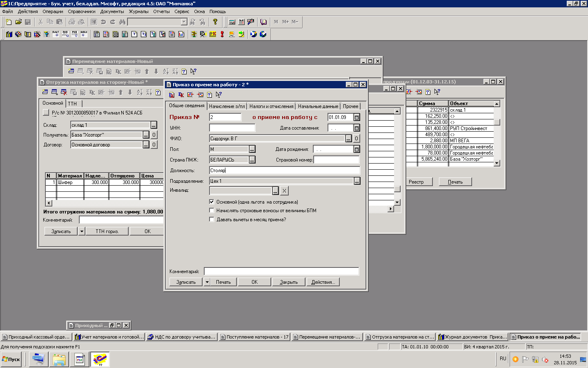Viewport: 588px width, 368px height.
Task: Open the Справочники menu
Action: point(82,11)
